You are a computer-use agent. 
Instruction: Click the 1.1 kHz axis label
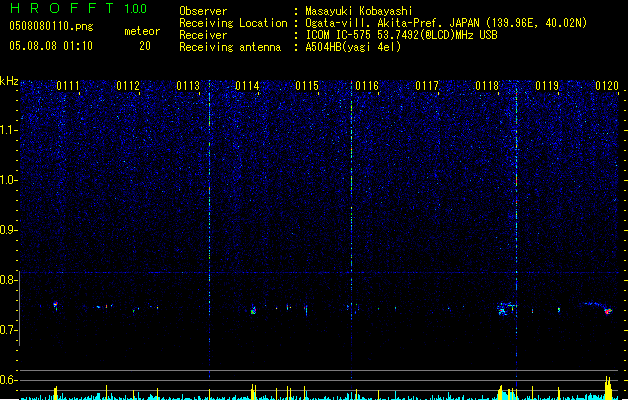(x=8, y=130)
